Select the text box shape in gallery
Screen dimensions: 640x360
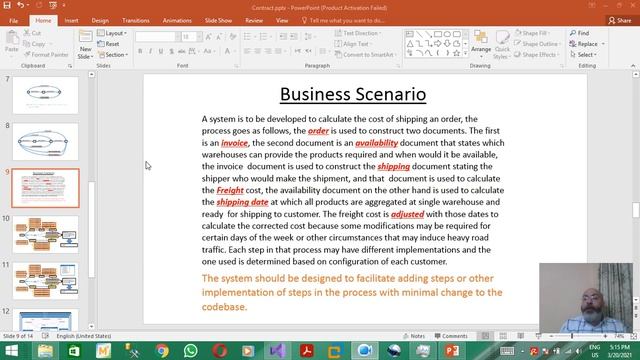(410, 34)
